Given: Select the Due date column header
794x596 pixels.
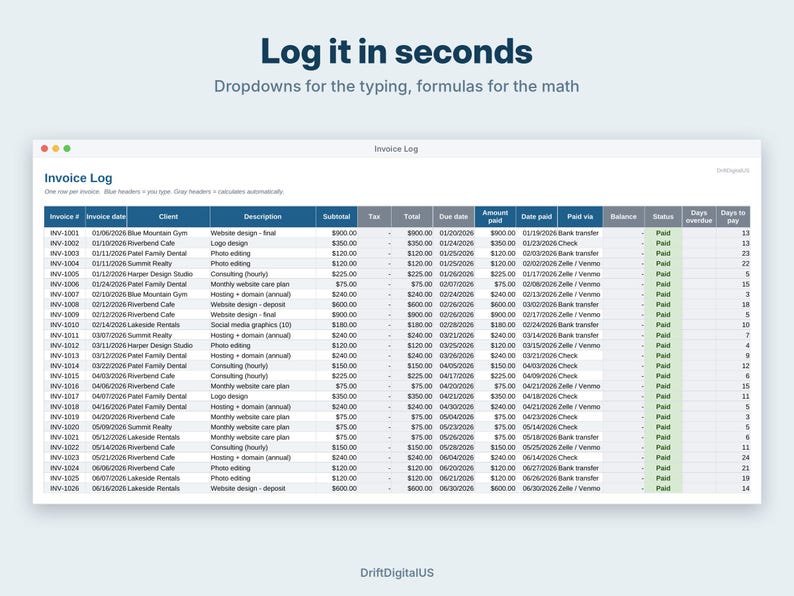Looking at the screenshot, I should (x=454, y=217).
